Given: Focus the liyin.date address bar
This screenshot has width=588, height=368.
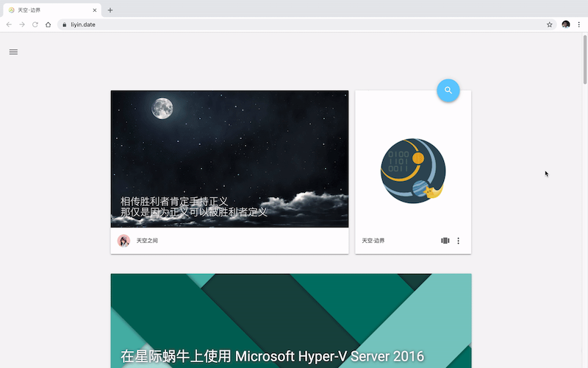Looking at the screenshot, I should [x=306, y=24].
